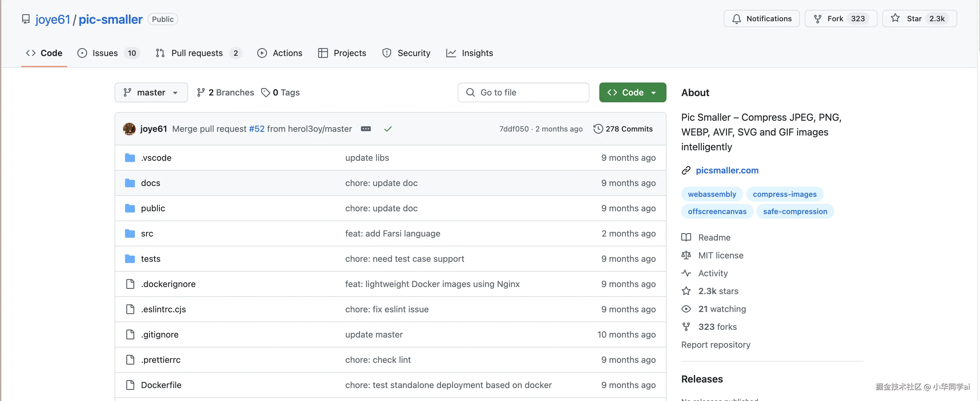980x401 pixels.
Task: View the 2 Branches list
Action: click(225, 92)
